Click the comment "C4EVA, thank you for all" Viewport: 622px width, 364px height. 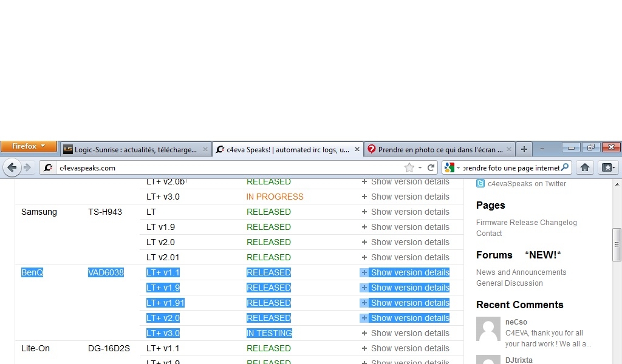[544, 332]
